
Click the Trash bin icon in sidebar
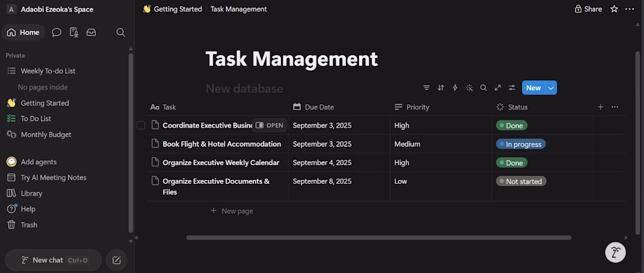tap(12, 225)
